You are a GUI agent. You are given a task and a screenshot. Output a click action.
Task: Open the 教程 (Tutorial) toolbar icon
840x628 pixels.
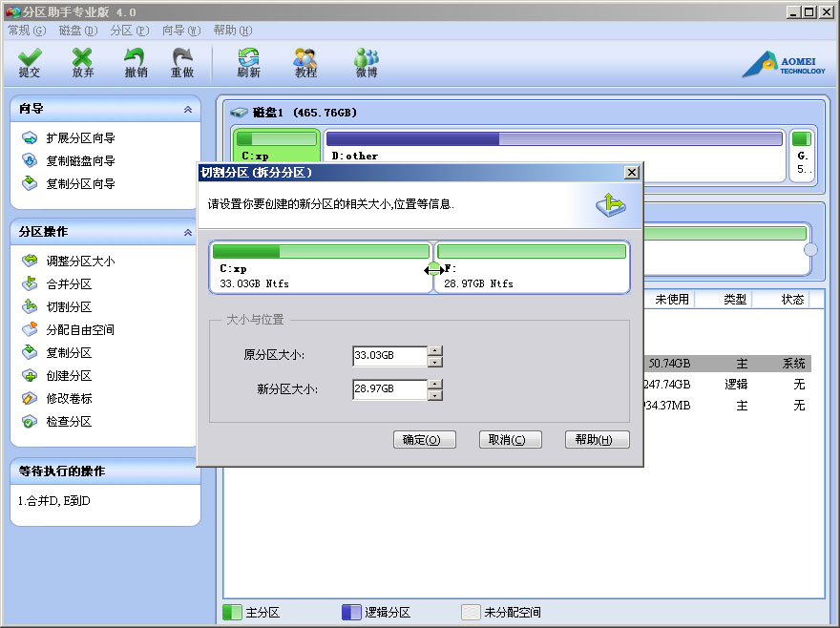305,63
